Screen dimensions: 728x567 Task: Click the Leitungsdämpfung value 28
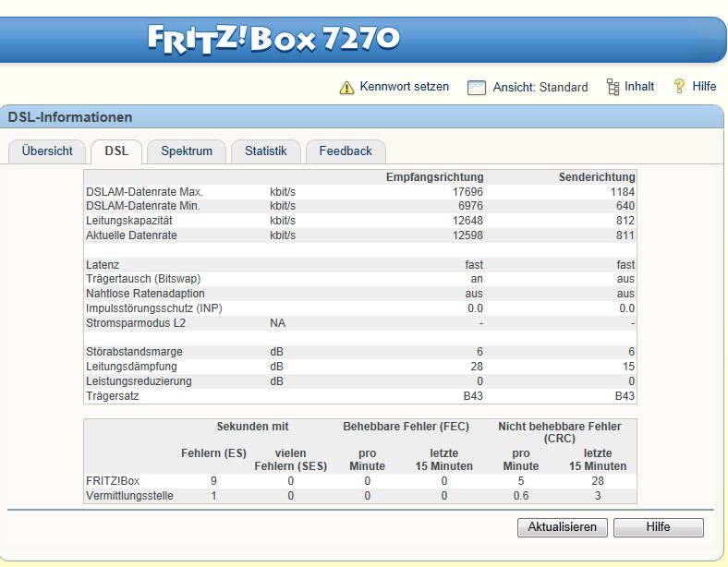pos(477,367)
